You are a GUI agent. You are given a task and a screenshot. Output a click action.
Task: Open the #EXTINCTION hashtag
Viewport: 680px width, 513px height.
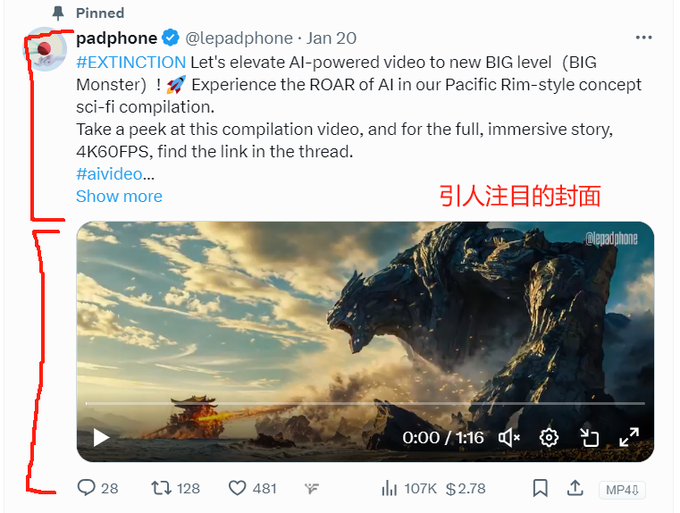click(x=131, y=62)
